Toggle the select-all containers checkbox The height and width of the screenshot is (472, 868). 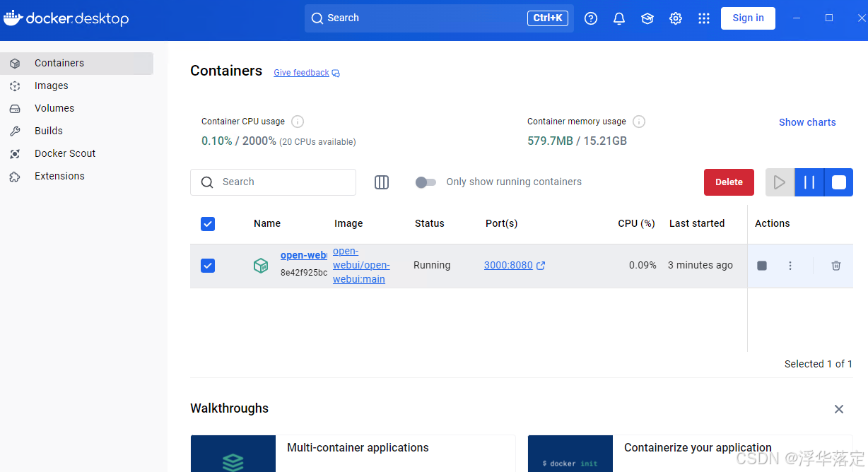click(208, 224)
